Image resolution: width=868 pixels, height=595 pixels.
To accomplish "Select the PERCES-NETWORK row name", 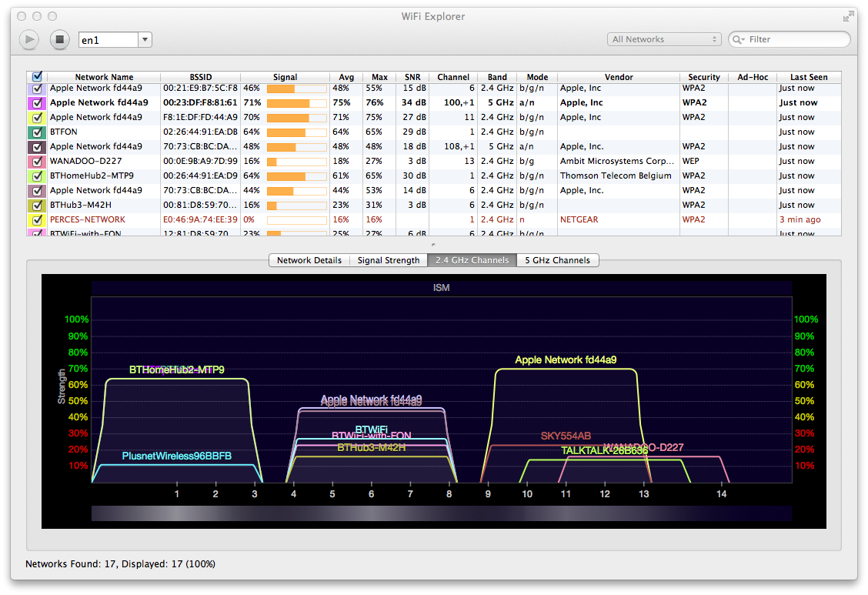I will click(x=88, y=219).
